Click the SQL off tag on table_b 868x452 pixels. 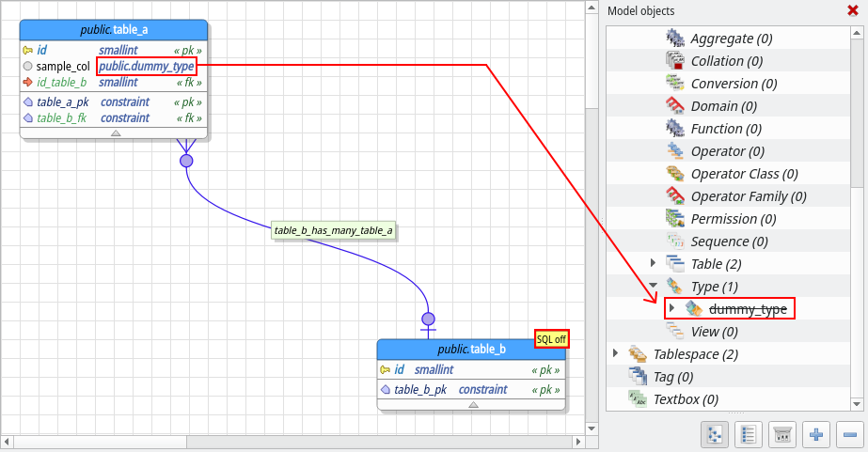(x=551, y=339)
